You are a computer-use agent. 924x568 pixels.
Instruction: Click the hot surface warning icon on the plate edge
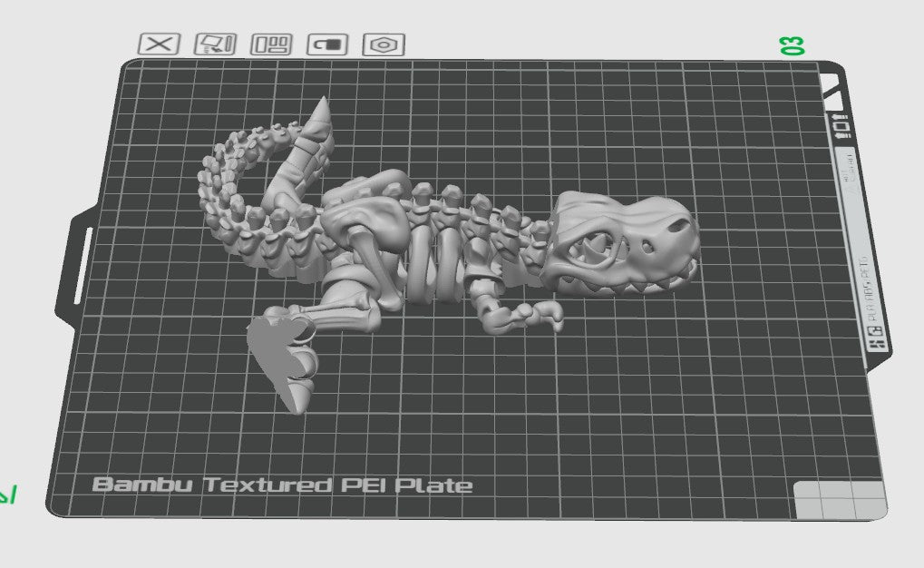(841, 127)
